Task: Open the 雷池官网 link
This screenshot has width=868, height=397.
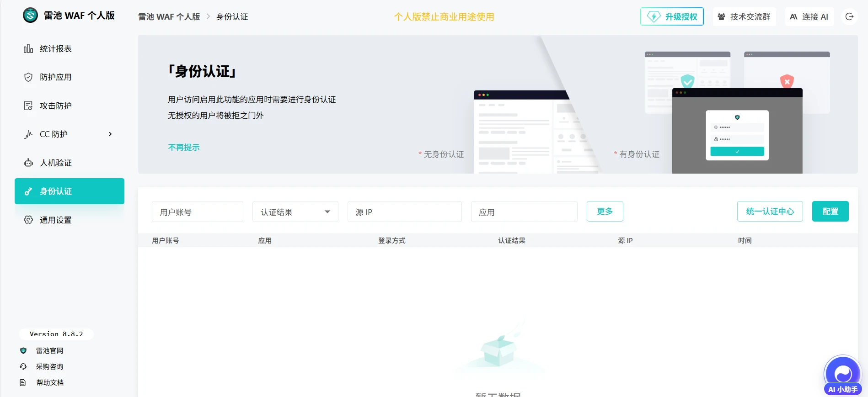Action: [x=49, y=350]
